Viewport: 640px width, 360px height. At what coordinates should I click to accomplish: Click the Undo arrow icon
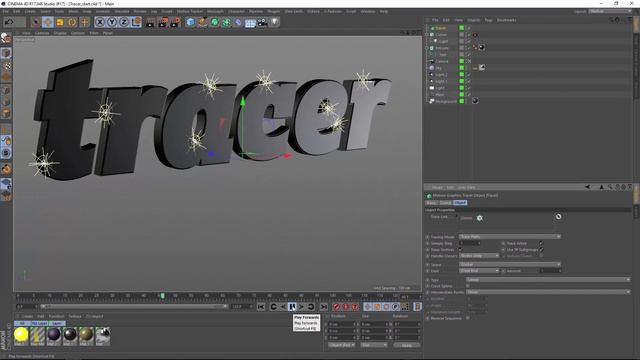pos(9,22)
